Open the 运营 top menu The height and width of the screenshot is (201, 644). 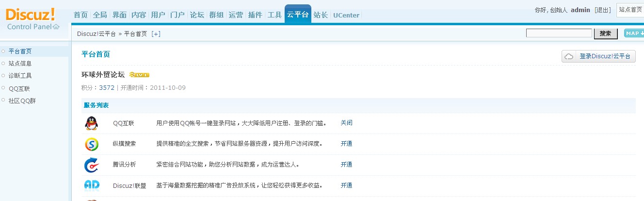tap(236, 15)
